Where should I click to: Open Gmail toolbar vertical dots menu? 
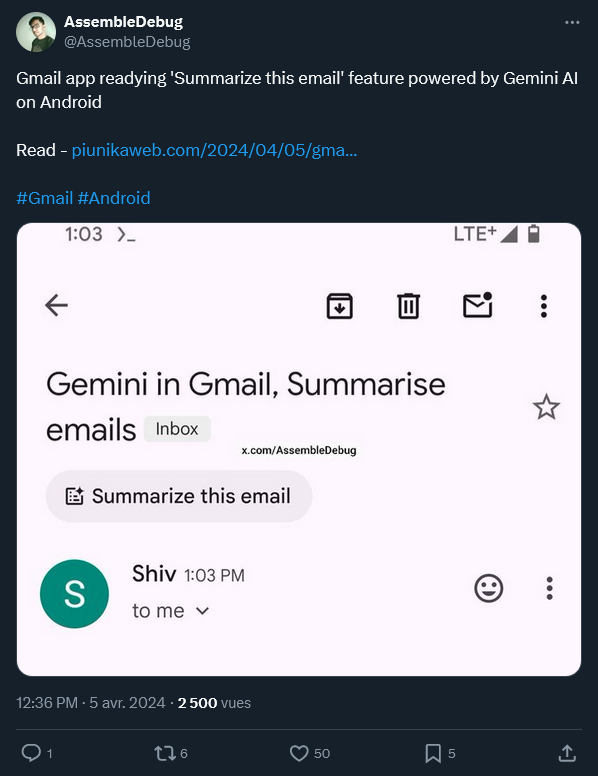(544, 306)
